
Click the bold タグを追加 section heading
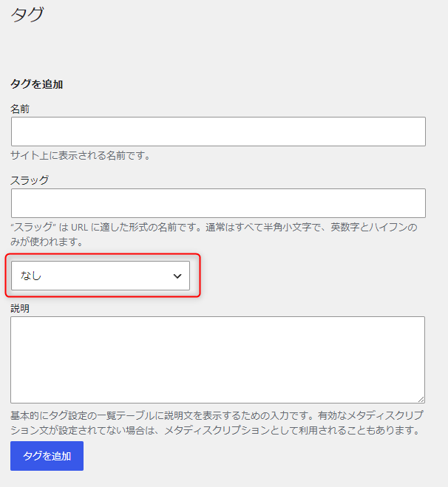[x=36, y=84]
